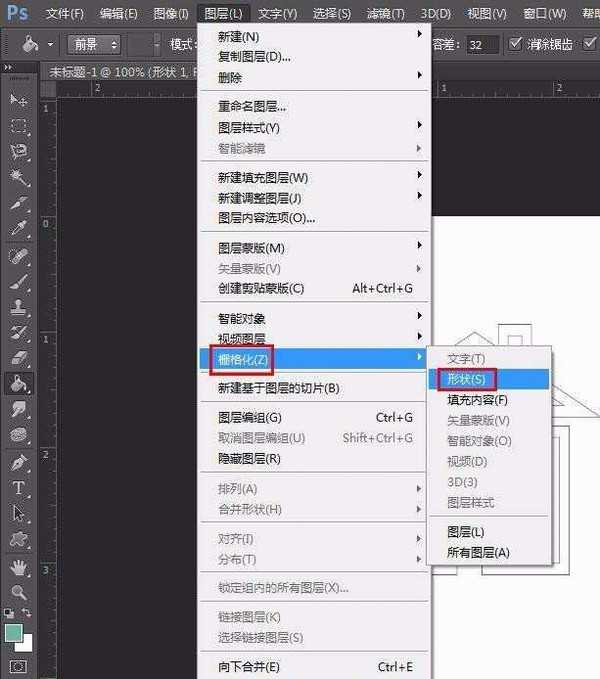Select the Eraser tool
600x679 pixels.
pyautogui.click(x=18, y=358)
